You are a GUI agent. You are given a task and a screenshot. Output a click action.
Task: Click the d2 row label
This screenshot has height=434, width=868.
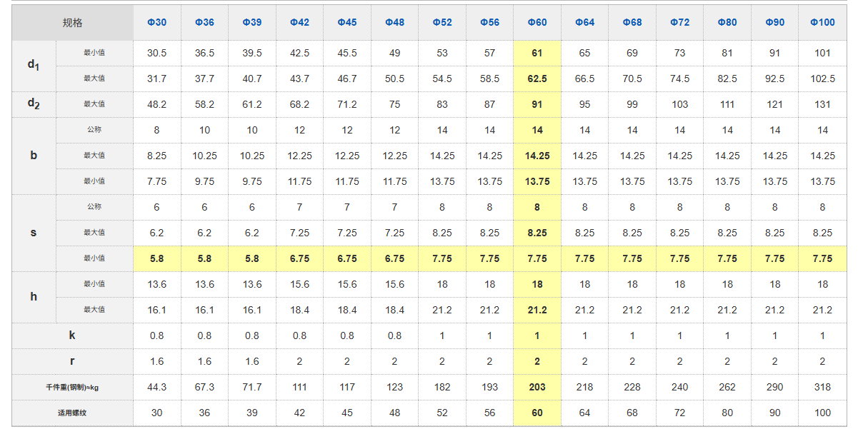[x=34, y=104]
